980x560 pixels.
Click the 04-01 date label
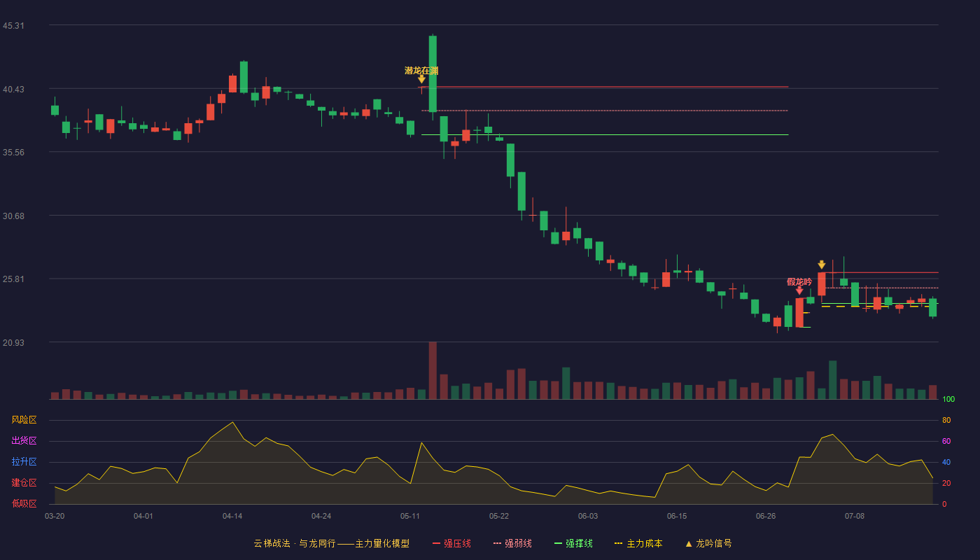tap(143, 516)
